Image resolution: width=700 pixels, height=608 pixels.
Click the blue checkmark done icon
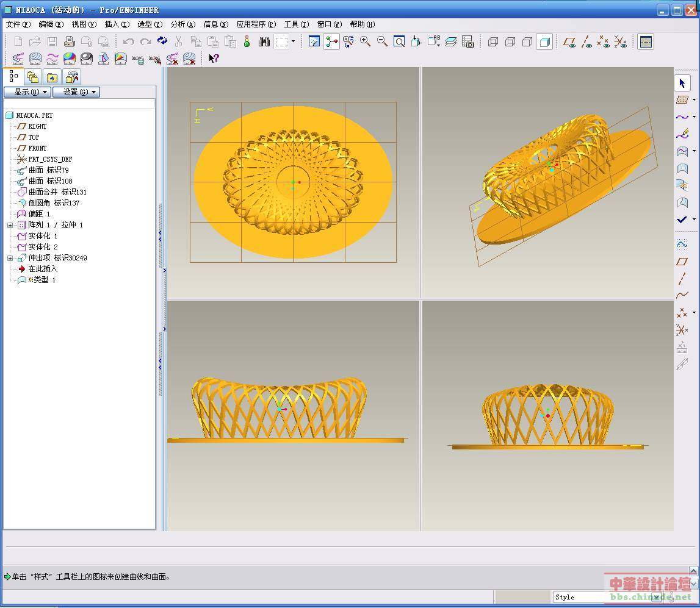click(682, 220)
